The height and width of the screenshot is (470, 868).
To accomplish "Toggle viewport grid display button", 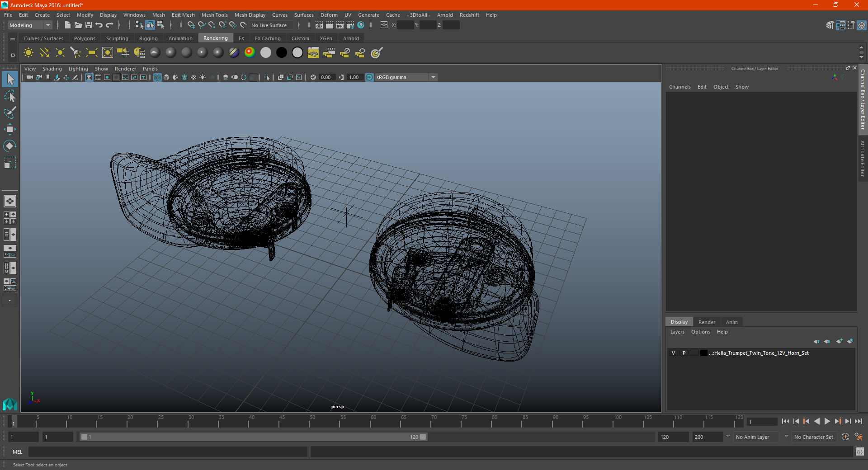I will coord(89,77).
